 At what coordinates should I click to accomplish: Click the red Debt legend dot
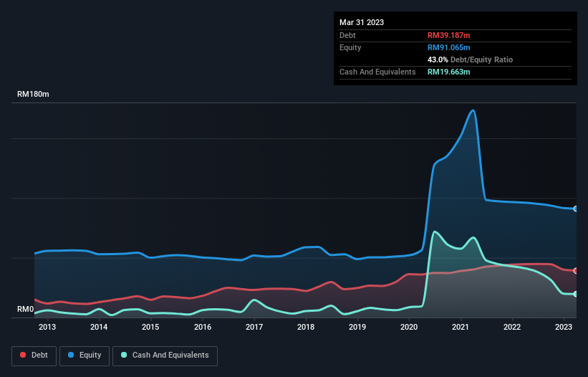coord(23,355)
